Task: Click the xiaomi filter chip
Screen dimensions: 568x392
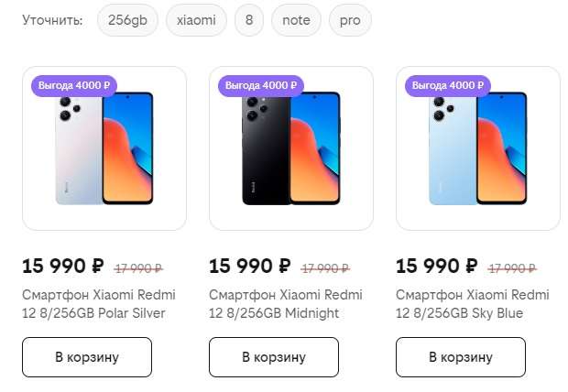Action: [x=196, y=20]
